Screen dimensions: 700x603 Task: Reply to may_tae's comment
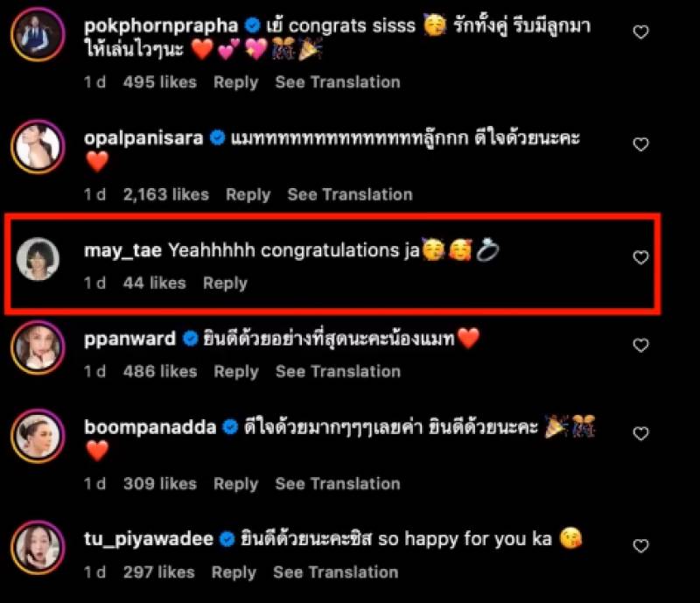[225, 283]
